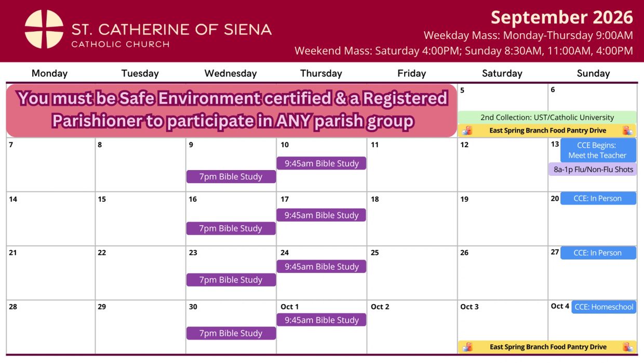Select the Wednesday column header
The width and height of the screenshot is (644, 363).
[x=231, y=73]
